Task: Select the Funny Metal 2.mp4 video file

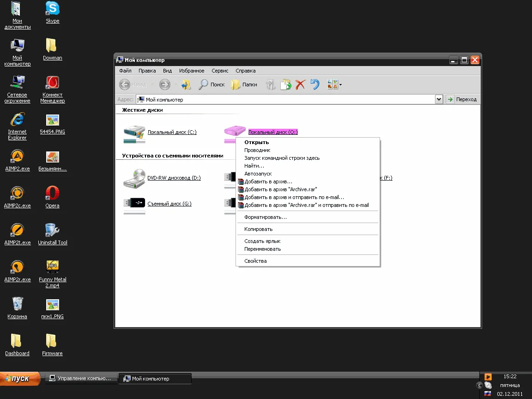Action: coord(52,274)
